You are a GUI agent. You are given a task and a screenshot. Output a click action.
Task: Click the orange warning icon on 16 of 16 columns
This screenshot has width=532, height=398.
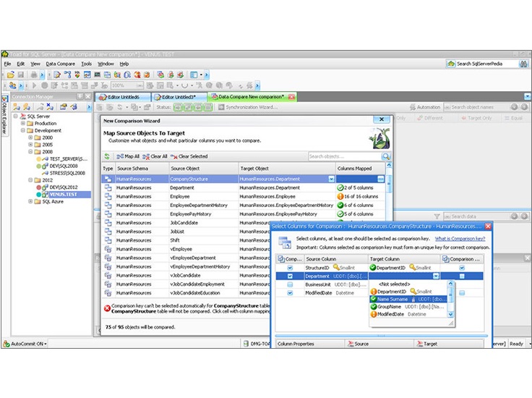[340, 196]
